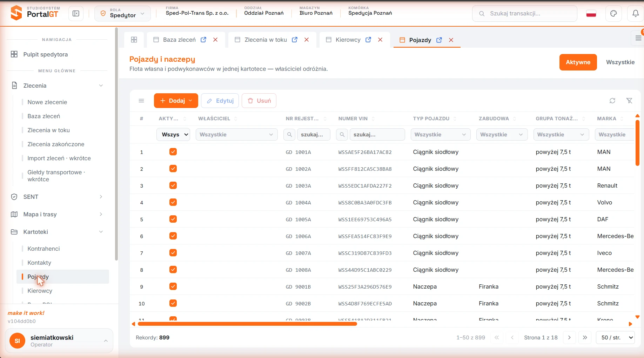Viewport: 644px width, 358px height.
Task: Click the Dodaj button
Action: pyautogui.click(x=176, y=101)
